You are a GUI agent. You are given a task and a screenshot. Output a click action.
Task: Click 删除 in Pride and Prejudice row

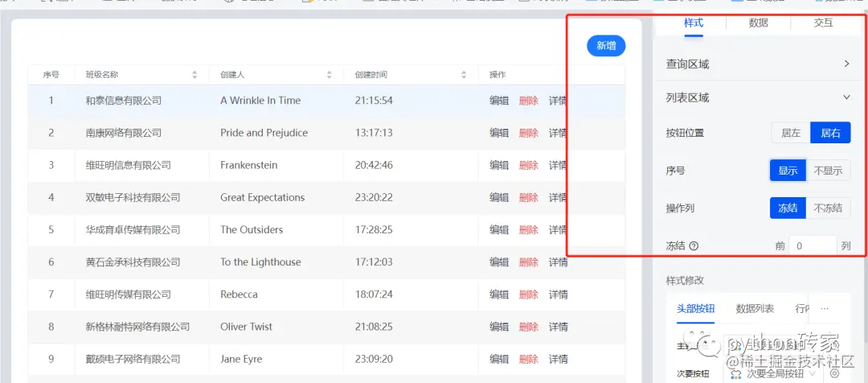coord(529,133)
